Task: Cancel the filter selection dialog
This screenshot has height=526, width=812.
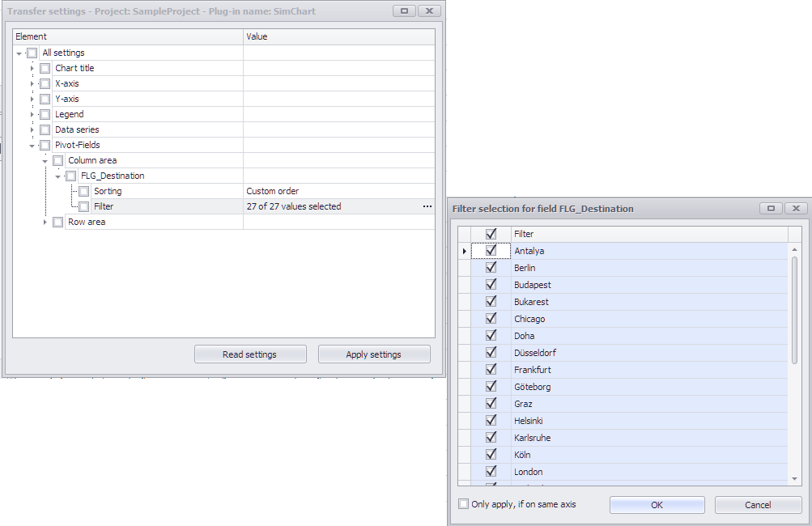Action: tap(758, 505)
